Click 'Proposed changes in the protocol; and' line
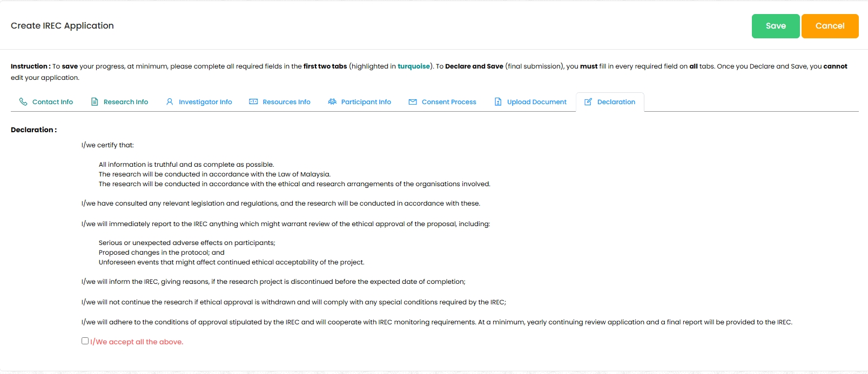 [162, 252]
